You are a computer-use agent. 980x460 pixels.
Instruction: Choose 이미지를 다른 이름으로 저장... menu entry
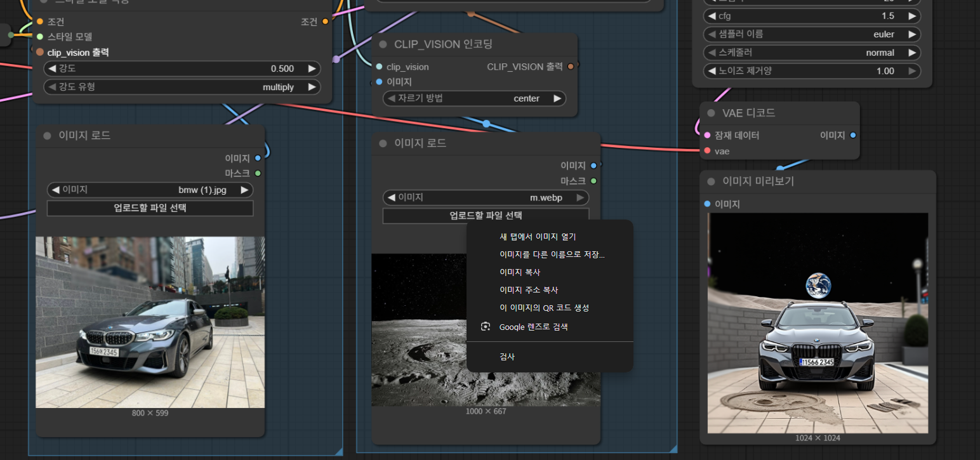[550, 254]
